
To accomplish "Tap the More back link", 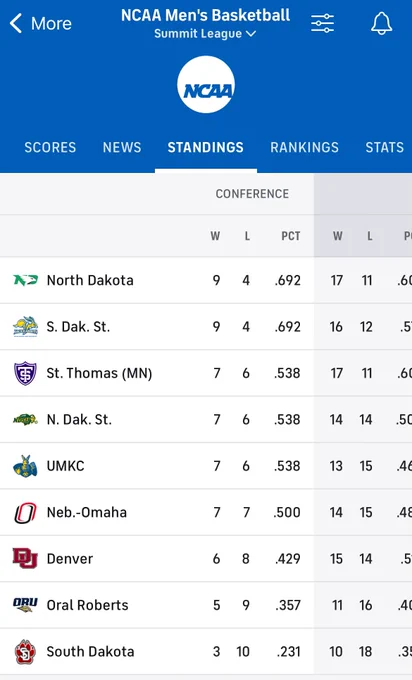I will 51,23.
